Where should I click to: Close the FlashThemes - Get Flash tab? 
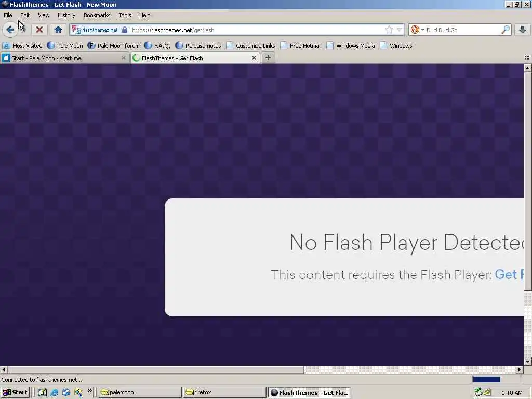pyautogui.click(x=254, y=58)
